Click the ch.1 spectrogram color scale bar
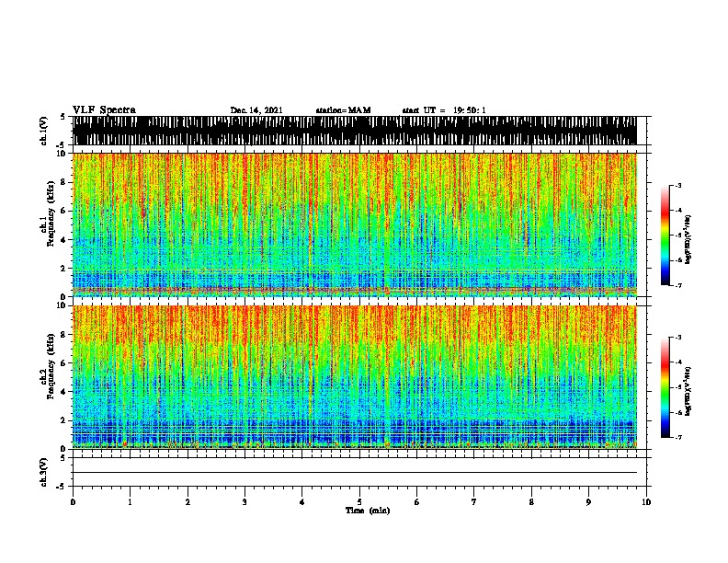The image size is (728, 563). pyautogui.click(x=665, y=236)
